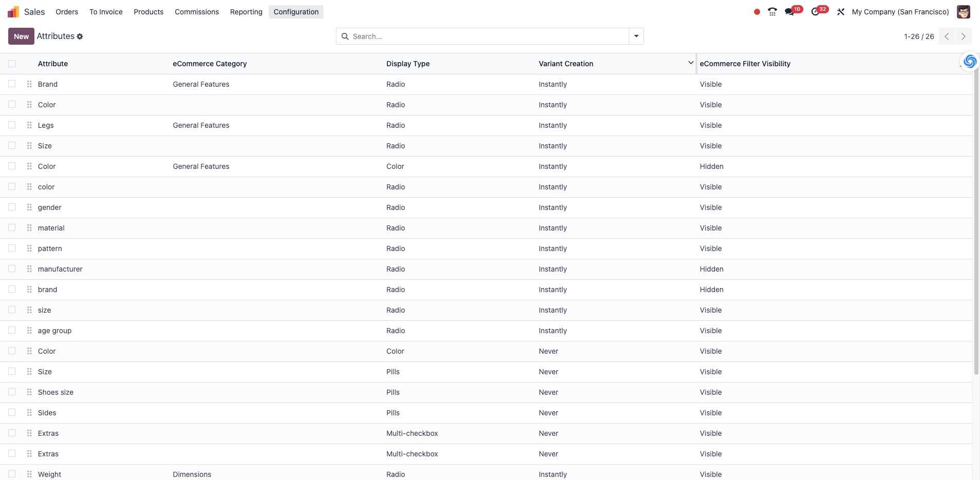The width and height of the screenshot is (980, 480).
Task: Open the VoIP phone dialer icon
Action: click(x=772, y=12)
